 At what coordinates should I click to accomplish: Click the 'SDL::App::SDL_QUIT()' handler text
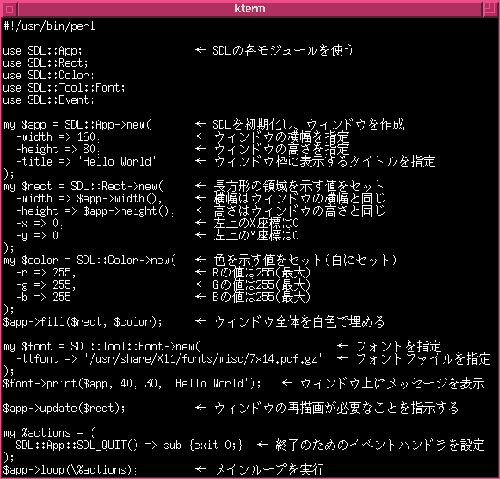pos(76,445)
